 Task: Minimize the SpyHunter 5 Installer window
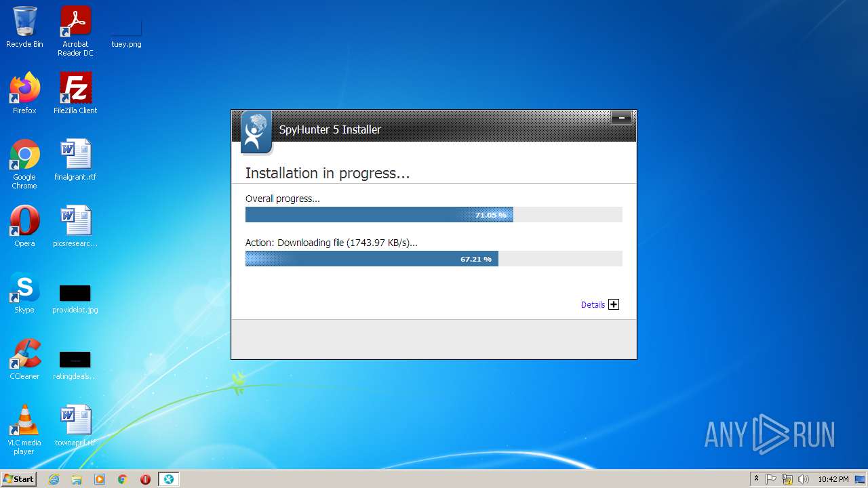pyautogui.click(x=621, y=118)
